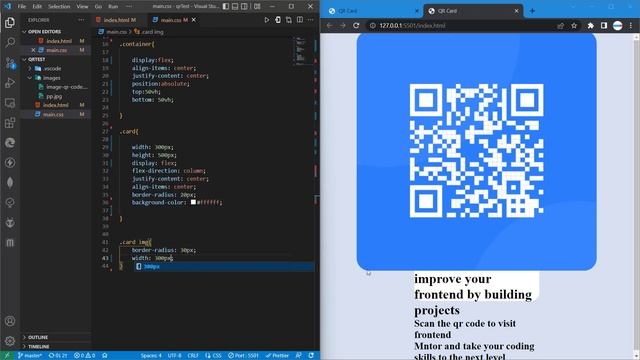Open the Run menu
Viewport: 640px width, 360px height.
point(113,7)
